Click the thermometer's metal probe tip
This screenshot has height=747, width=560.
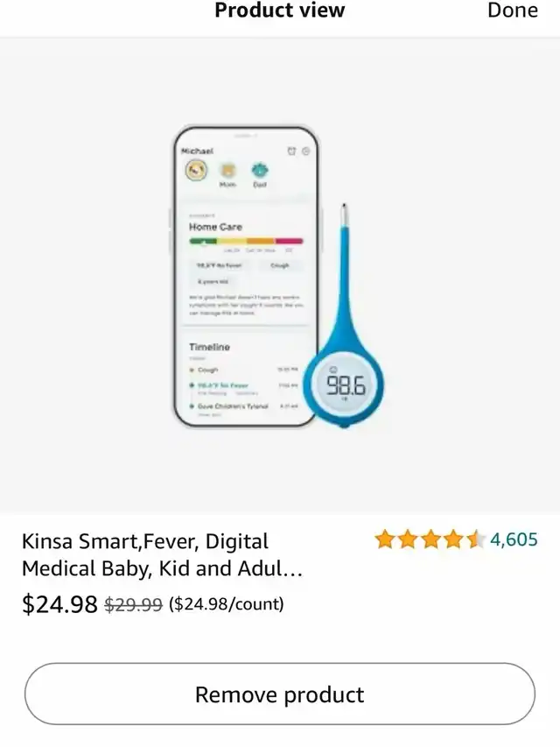[344, 215]
